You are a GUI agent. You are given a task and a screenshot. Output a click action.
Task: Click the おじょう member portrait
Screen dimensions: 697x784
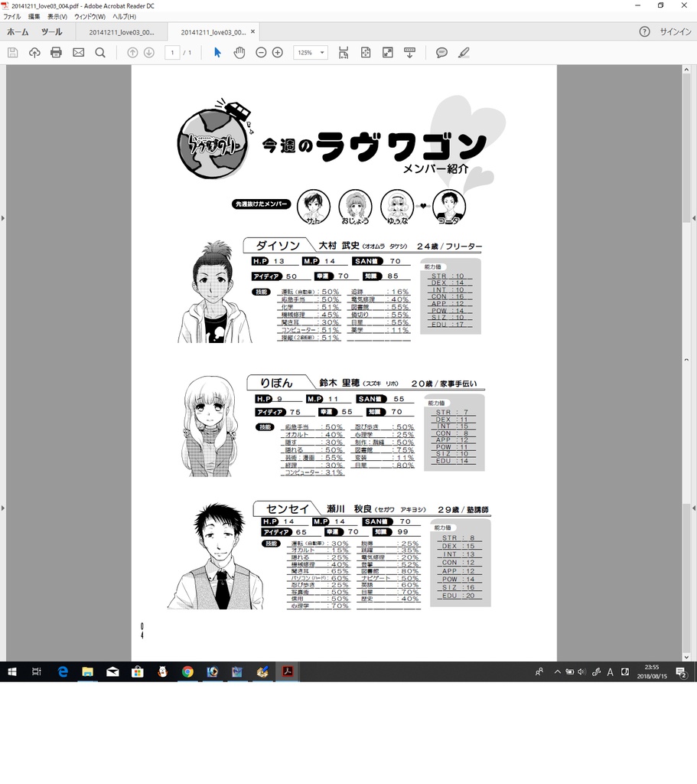[x=355, y=207]
